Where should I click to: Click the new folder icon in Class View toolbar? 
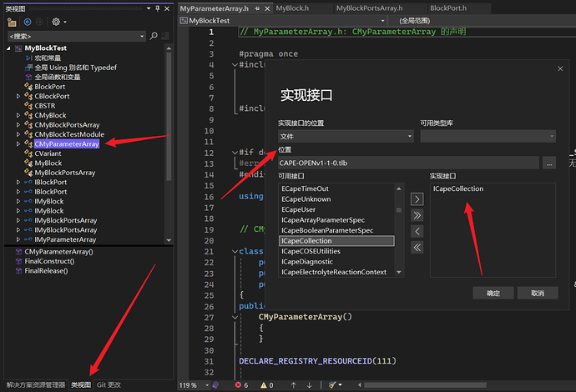tap(13, 23)
